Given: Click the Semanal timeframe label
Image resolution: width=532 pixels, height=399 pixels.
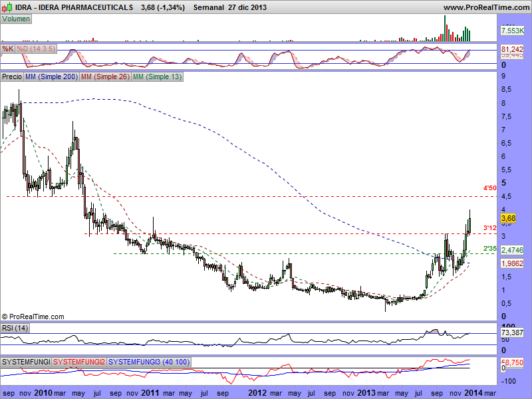Looking at the screenshot, I should (x=209, y=7).
